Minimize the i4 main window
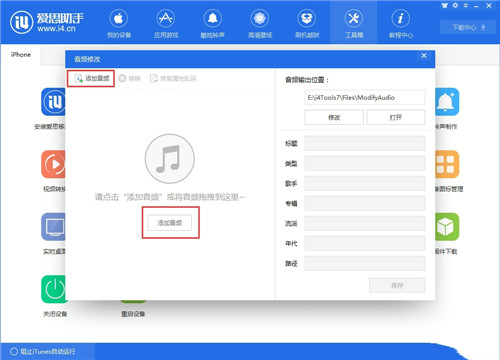500x360 pixels. 476,6
